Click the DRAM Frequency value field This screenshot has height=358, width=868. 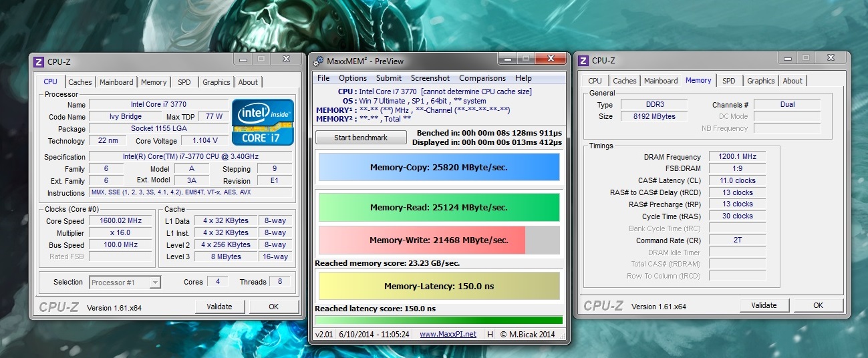[x=737, y=157]
